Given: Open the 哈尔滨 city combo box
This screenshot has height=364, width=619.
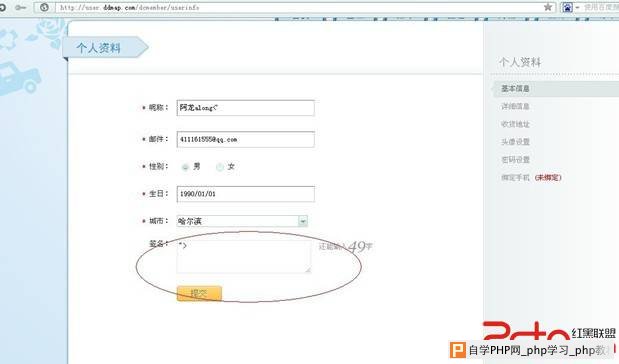Looking at the screenshot, I should pos(242,221).
